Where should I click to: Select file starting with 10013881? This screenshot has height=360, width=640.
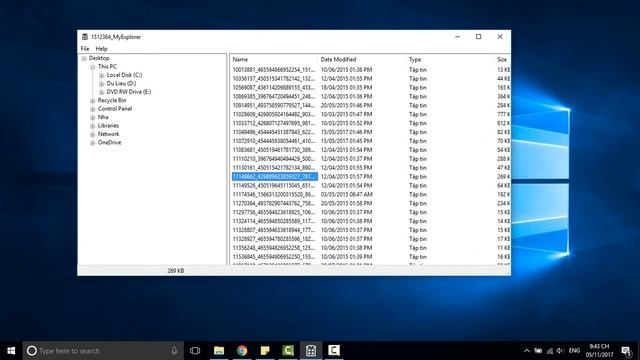point(274,70)
